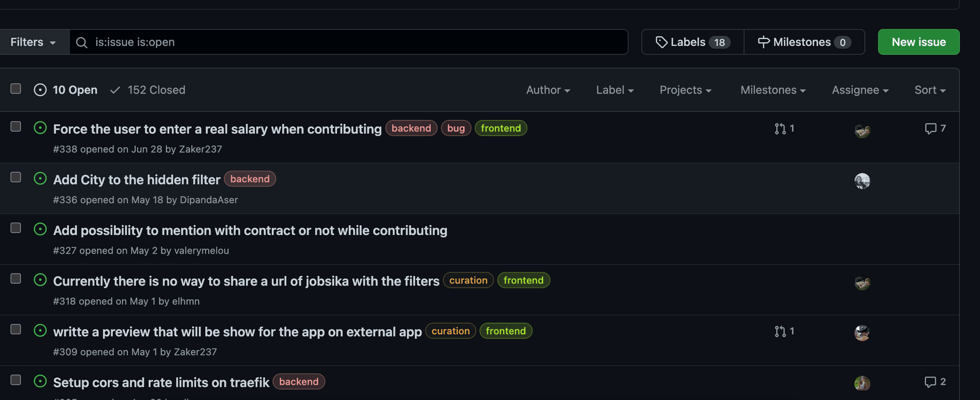Click curation label on issue #309

point(450,331)
